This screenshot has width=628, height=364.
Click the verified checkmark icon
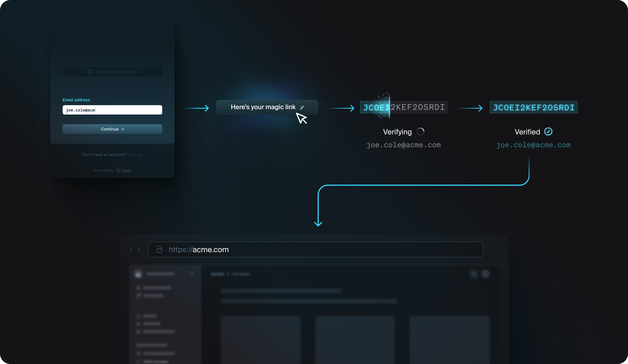click(x=549, y=131)
